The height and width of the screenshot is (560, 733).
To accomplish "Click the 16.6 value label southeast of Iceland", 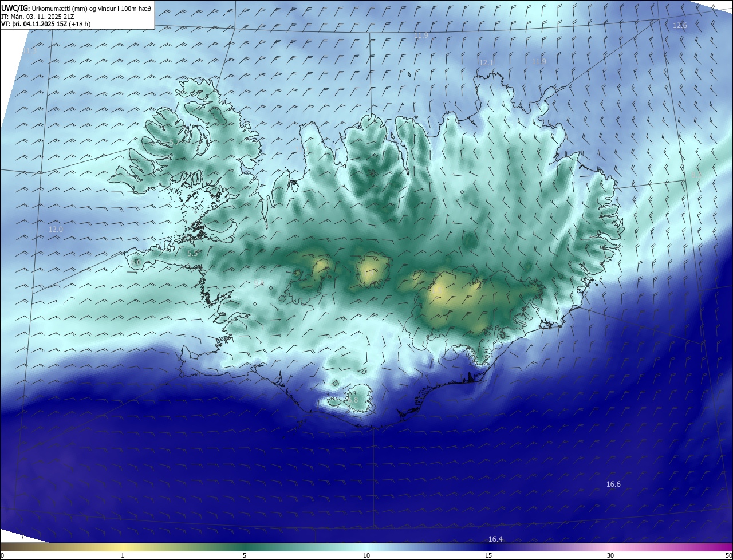I will tap(613, 484).
